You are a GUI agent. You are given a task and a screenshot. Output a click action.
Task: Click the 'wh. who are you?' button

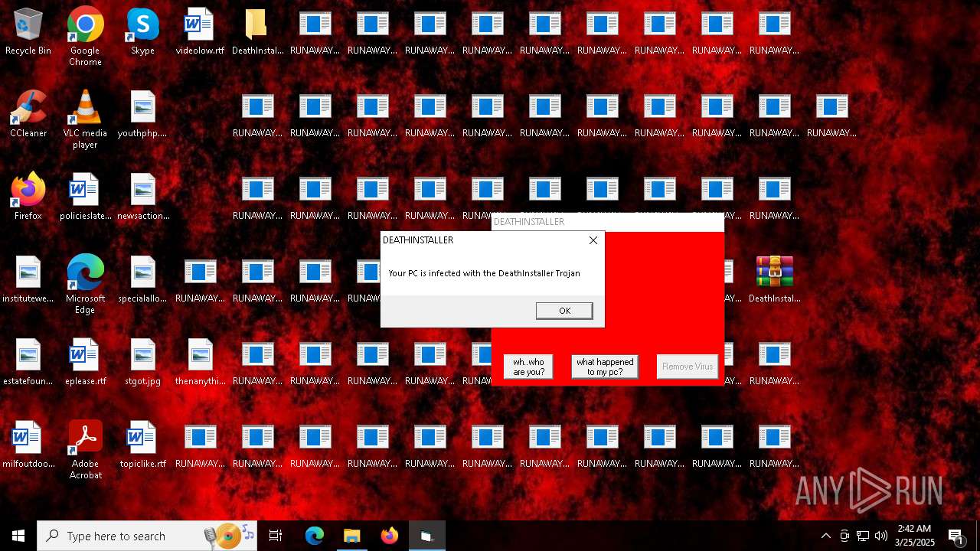(528, 367)
